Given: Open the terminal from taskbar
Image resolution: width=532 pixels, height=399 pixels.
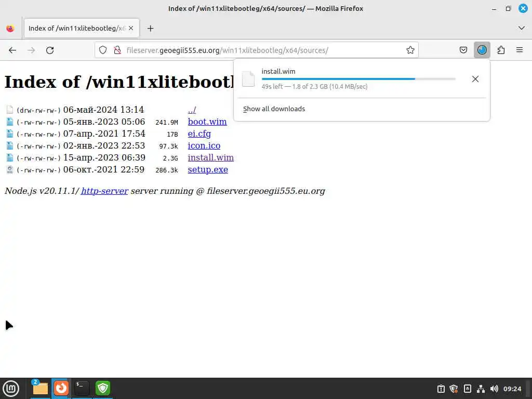Looking at the screenshot, I should click(x=82, y=389).
